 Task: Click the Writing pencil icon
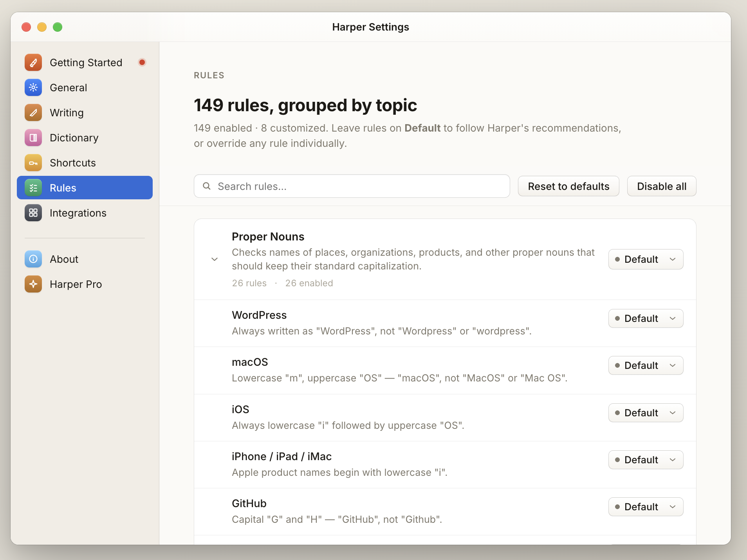point(33,113)
